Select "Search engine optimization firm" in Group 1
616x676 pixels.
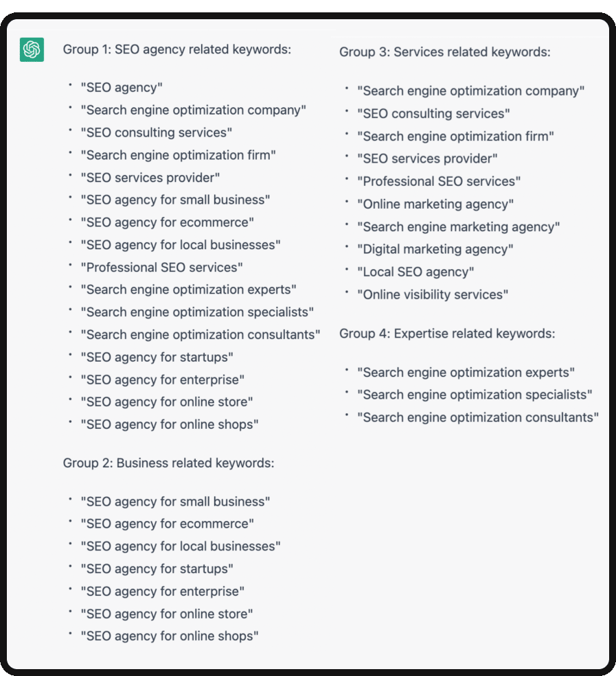(x=178, y=155)
